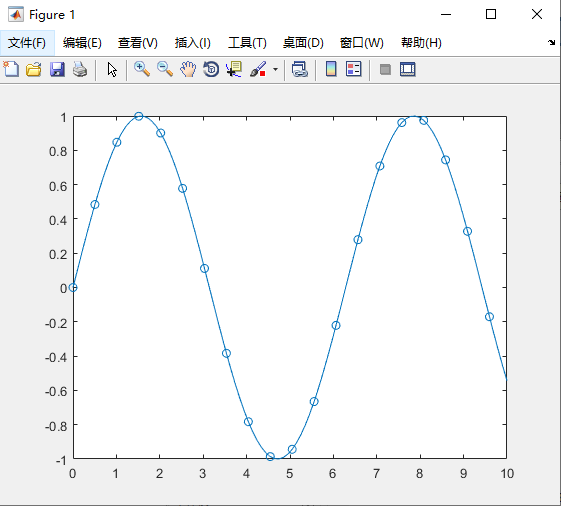Click the MATLAB logo in title bar

[x=16, y=15]
